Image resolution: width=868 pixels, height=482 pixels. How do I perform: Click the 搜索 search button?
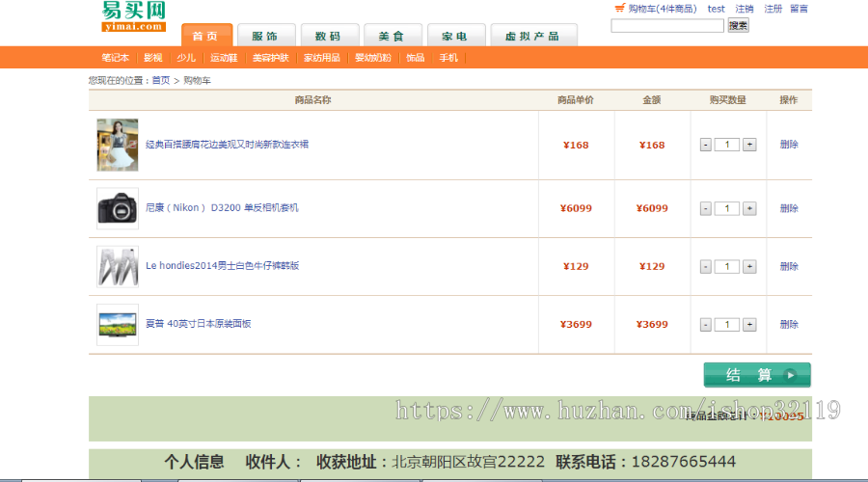point(738,25)
